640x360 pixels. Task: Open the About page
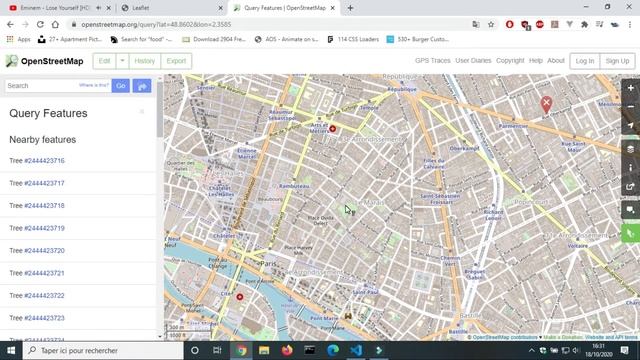[556, 60]
